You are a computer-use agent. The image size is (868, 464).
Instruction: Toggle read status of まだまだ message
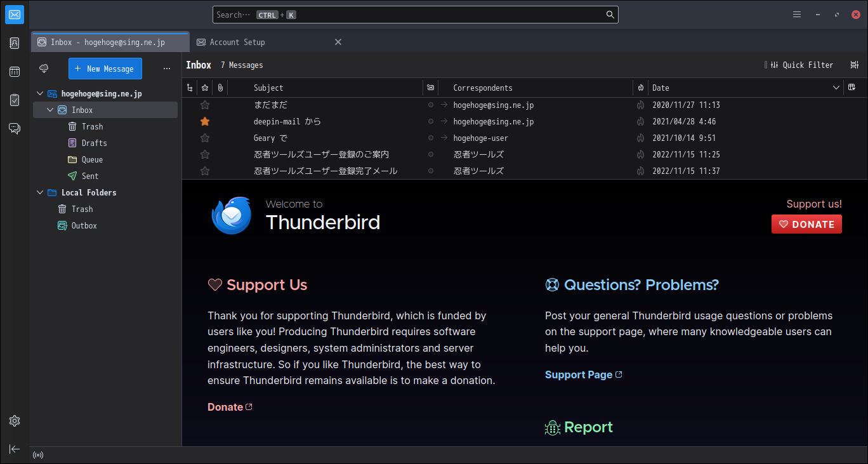431,105
